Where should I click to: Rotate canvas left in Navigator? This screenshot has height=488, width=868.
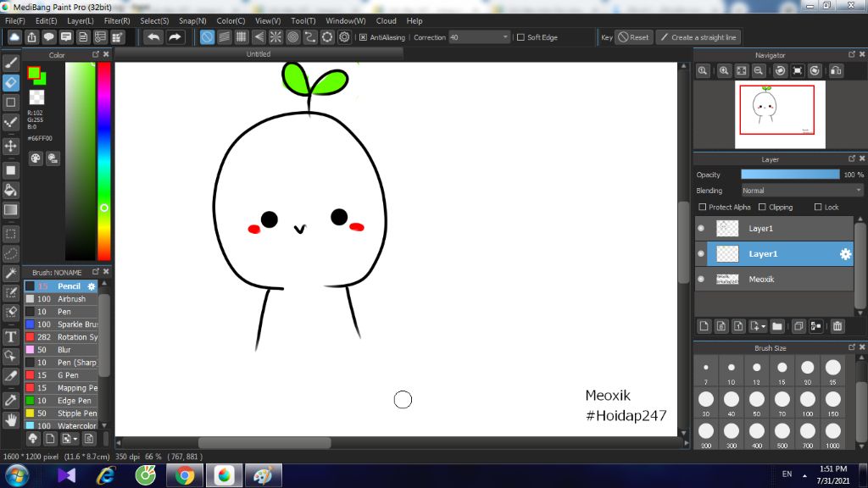(780, 71)
